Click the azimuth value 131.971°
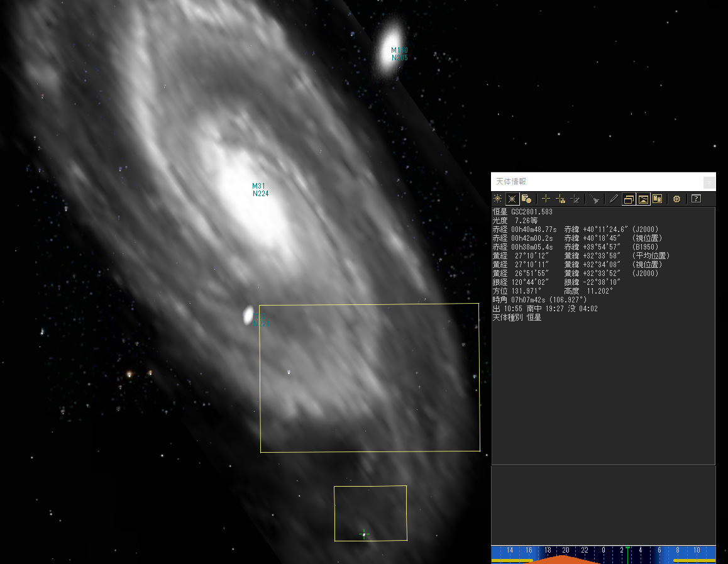The width and height of the screenshot is (728, 564). [x=526, y=292]
